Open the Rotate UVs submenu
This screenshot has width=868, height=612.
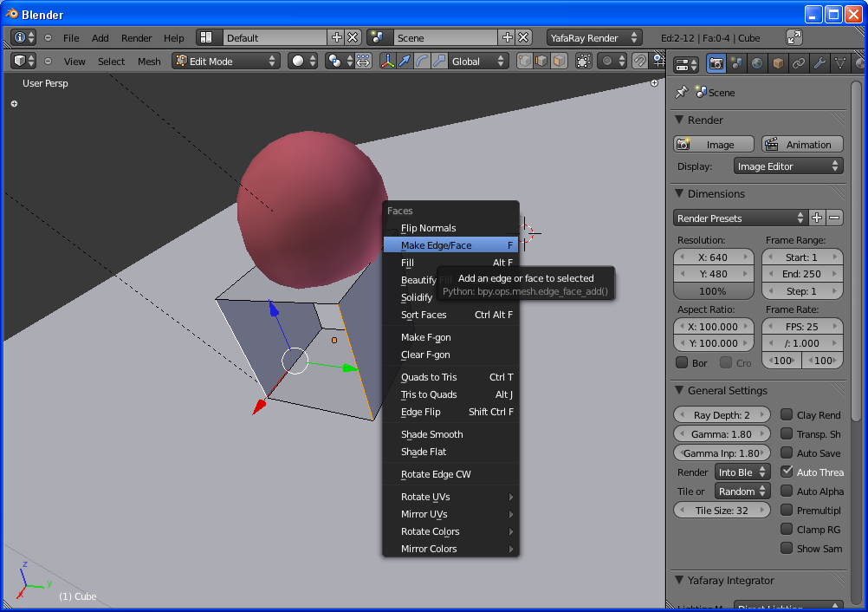pyautogui.click(x=450, y=496)
